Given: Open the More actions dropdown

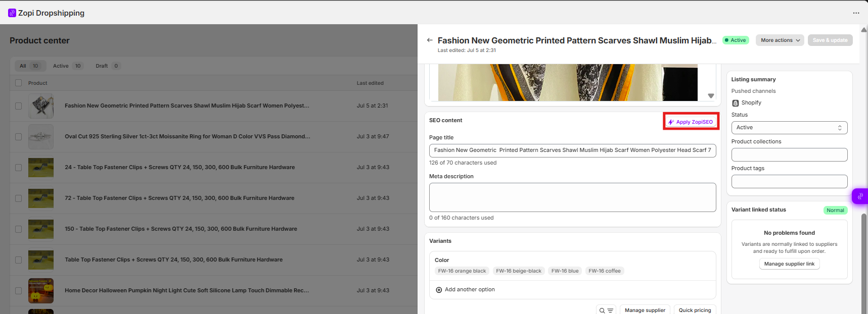Looking at the screenshot, I should click(x=781, y=40).
